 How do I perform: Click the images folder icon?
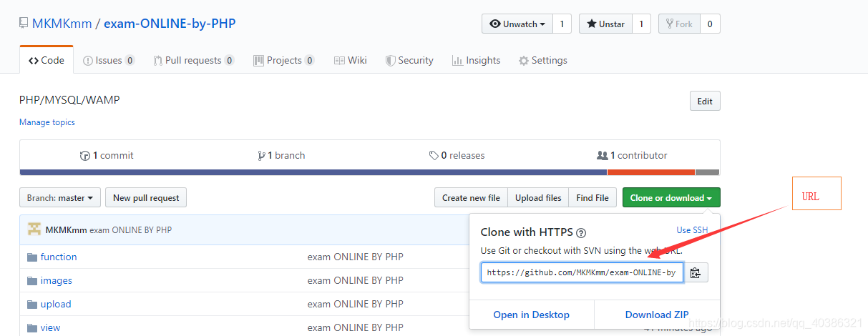click(x=31, y=281)
